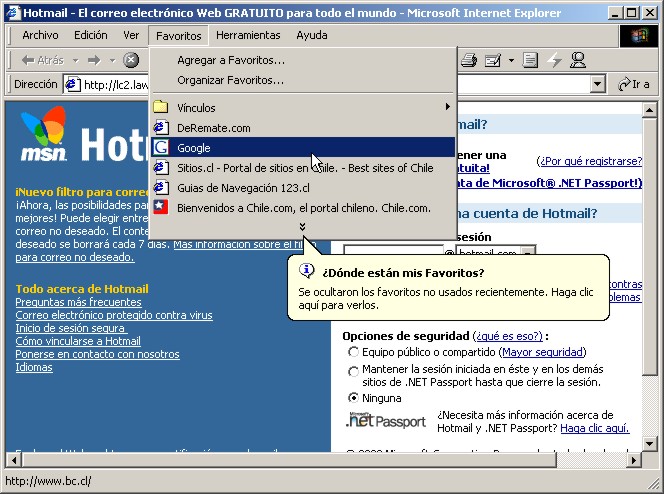Click the Print toolbar icon
This screenshot has width=664, height=494.
469,60
